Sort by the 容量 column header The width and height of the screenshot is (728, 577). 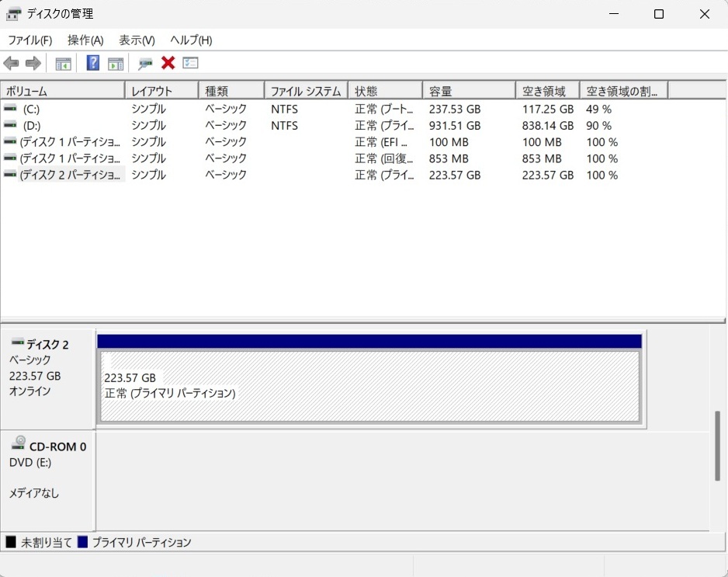[469, 91]
